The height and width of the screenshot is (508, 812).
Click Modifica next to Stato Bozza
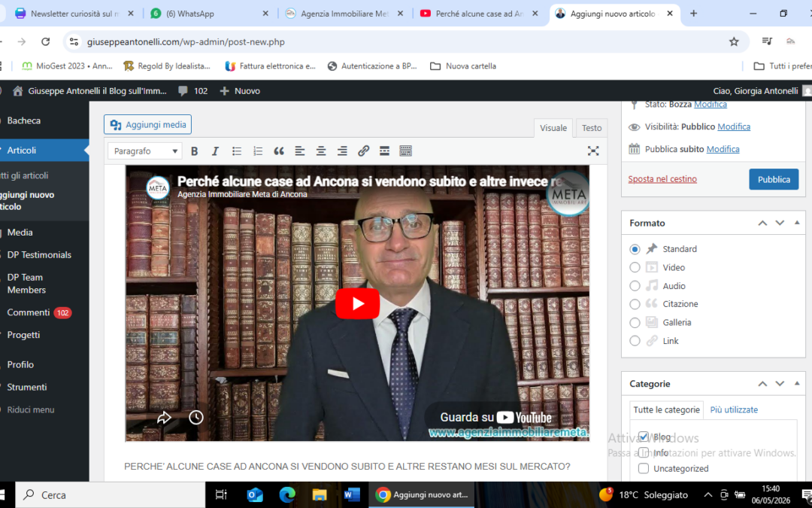click(710, 104)
